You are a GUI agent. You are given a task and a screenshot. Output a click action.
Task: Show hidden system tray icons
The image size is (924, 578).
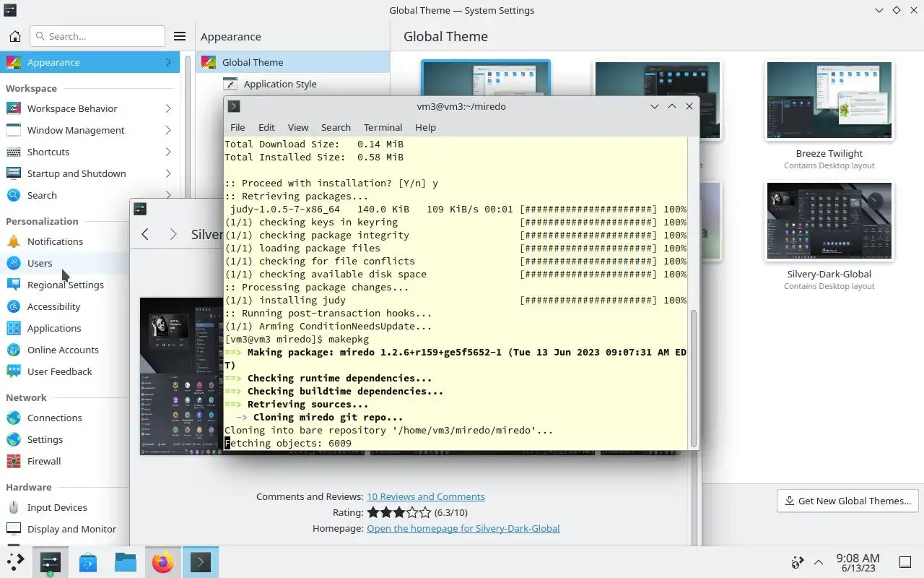pyautogui.click(x=819, y=562)
